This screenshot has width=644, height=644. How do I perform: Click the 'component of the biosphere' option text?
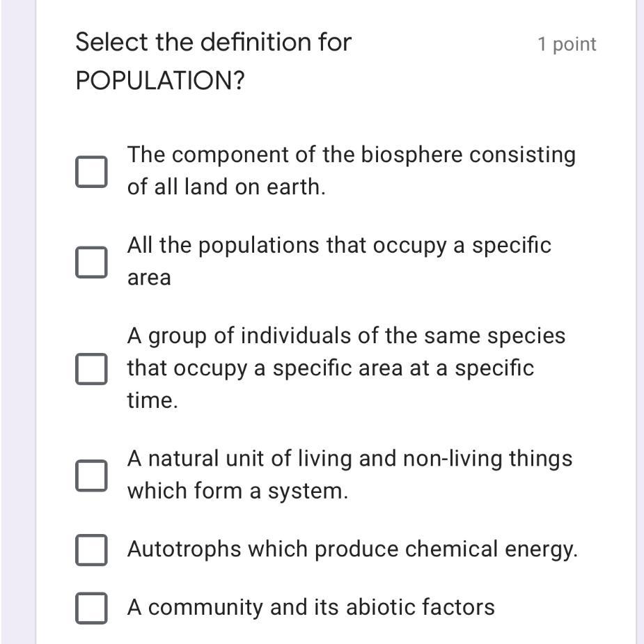(x=351, y=155)
